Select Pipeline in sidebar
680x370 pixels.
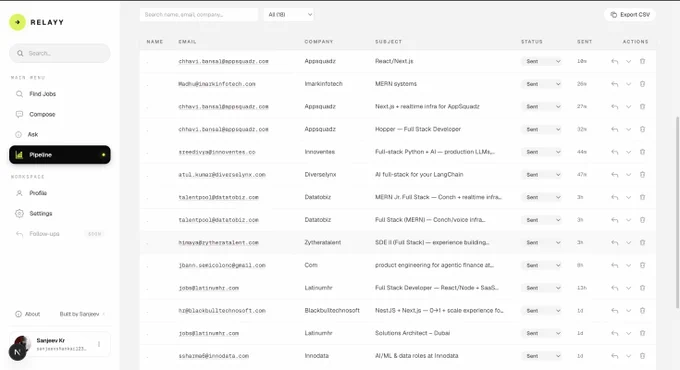point(60,155)
